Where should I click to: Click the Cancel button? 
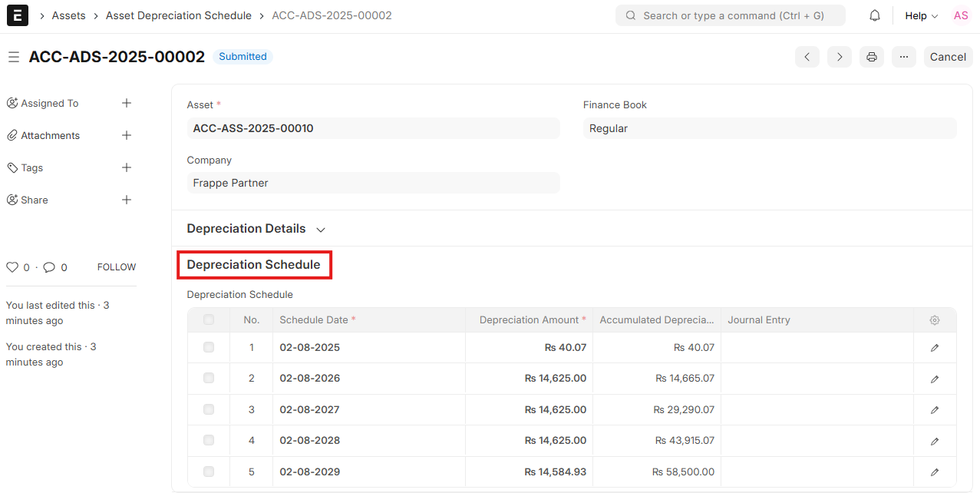coord(948,57)
